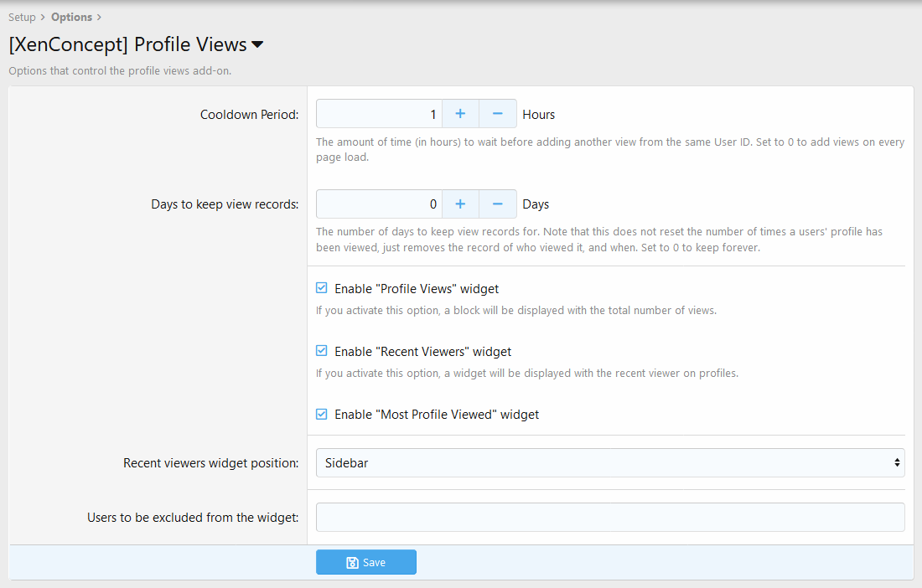Click the Sidebar select arrow indicator
Screen dimensions: 922x588
click(x=897, y=462)
